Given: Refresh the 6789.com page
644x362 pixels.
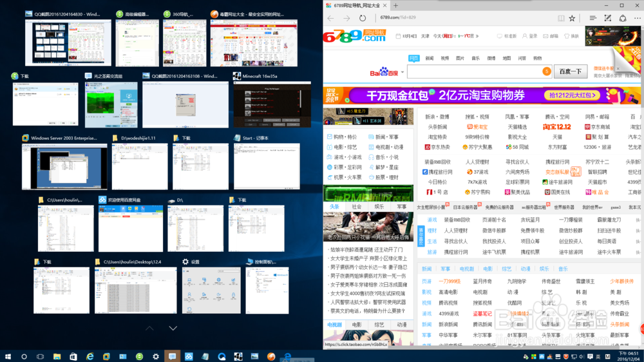Looking at the screenshot, I should (x=362, y=18).
